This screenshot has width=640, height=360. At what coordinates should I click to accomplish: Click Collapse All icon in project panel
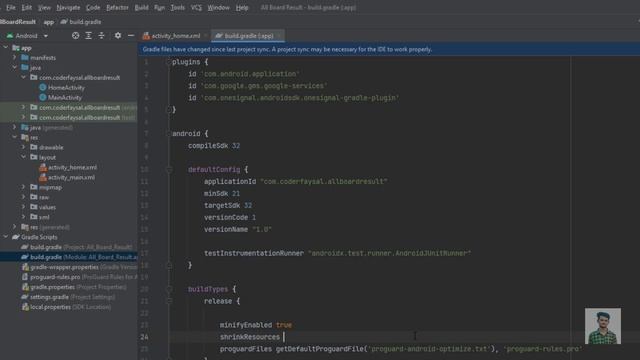pos(102,36)
